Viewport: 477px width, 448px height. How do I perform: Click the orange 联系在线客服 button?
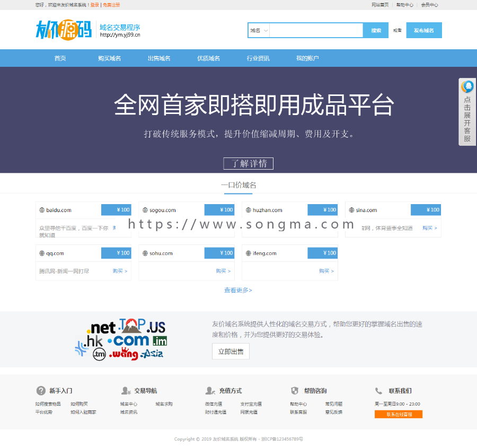399,414
